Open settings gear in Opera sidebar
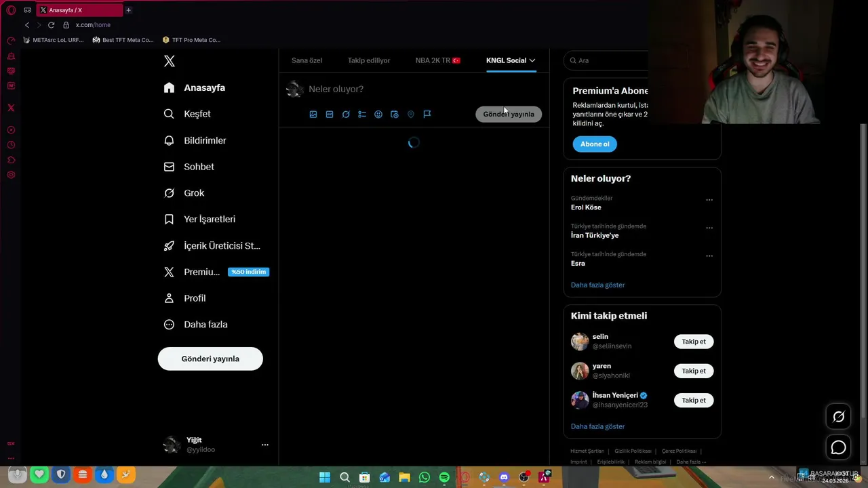The image size is (868, 488). 11,175
